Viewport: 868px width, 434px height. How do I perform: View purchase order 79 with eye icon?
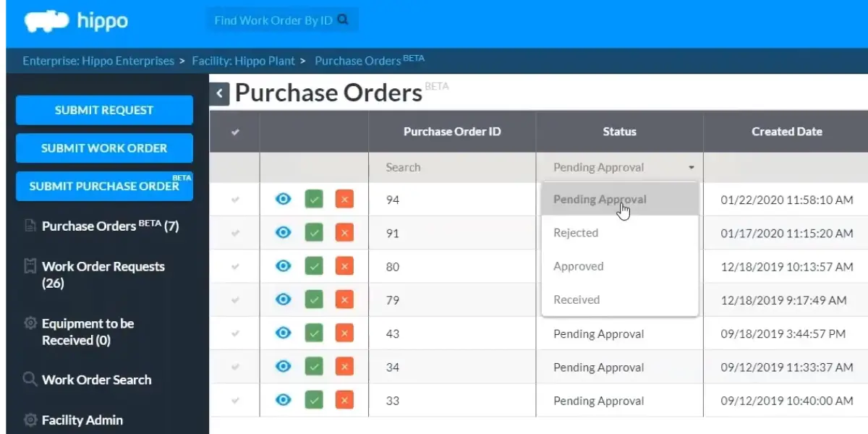pos(284,299)
